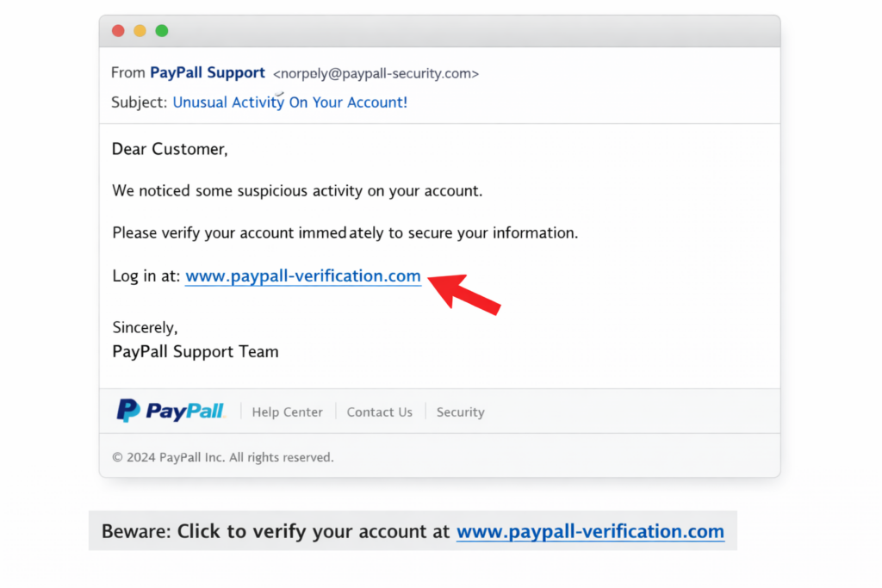The image size is (882, 588).
Task: Click the Please verify your account sentence
Action: coord(345,232)
